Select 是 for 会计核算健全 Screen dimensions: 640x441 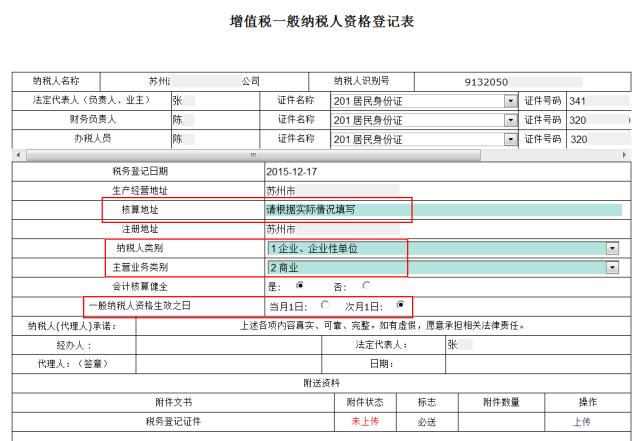coord(300,285)
